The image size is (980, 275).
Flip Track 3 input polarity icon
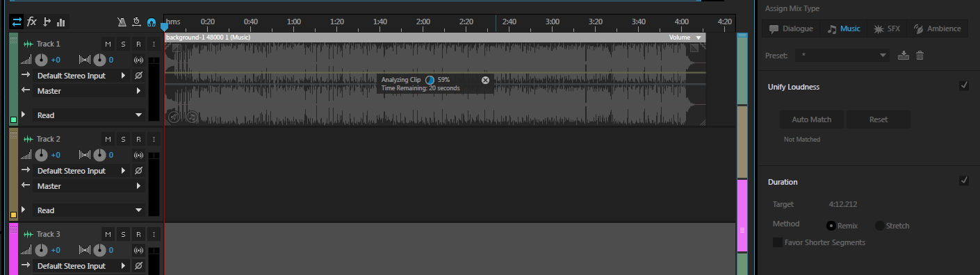[x=138, y=265]
